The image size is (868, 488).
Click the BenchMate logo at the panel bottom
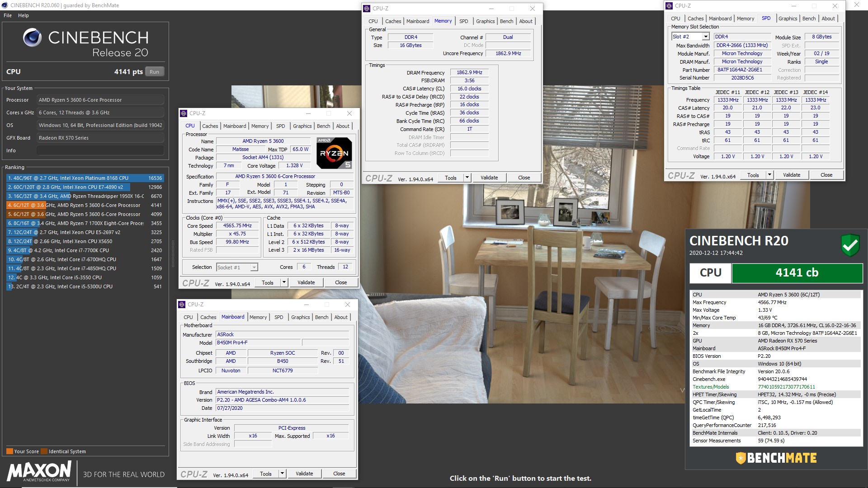(x=776, y=458)
